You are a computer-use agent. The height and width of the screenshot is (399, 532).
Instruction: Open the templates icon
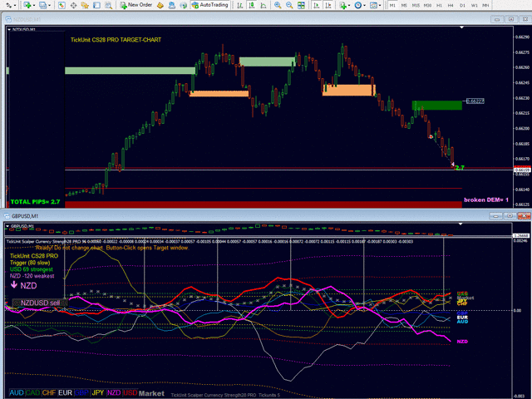click(373, 5)
